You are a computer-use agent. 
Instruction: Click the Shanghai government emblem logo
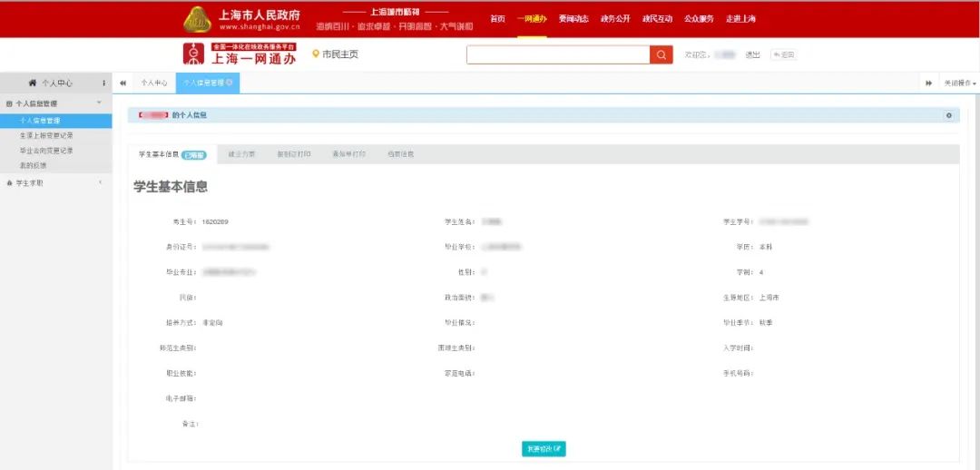pyautogui.click(x=198, y=19)
